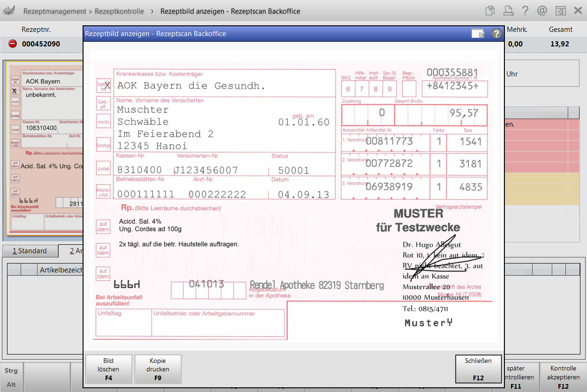Click the window-with-arrow icon in top header
Image resolution: width=587 pixels, height=392 pixels.
(560, 10)
